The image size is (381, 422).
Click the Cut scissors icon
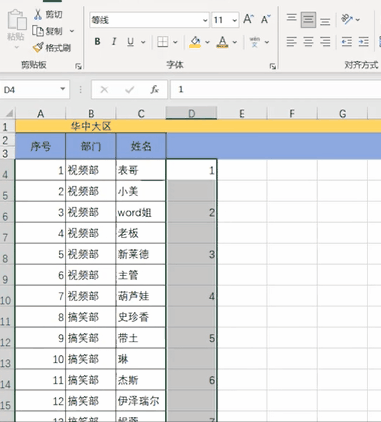[x=38, y=15]
